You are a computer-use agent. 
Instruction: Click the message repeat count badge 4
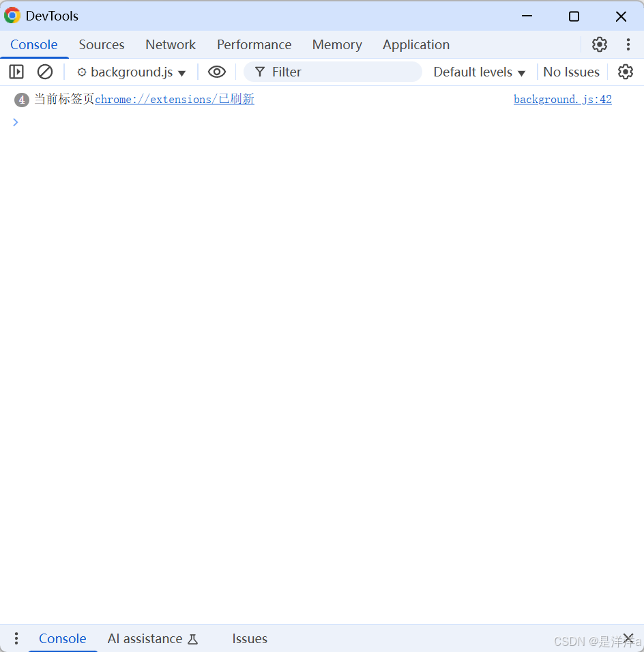[22, 100]
